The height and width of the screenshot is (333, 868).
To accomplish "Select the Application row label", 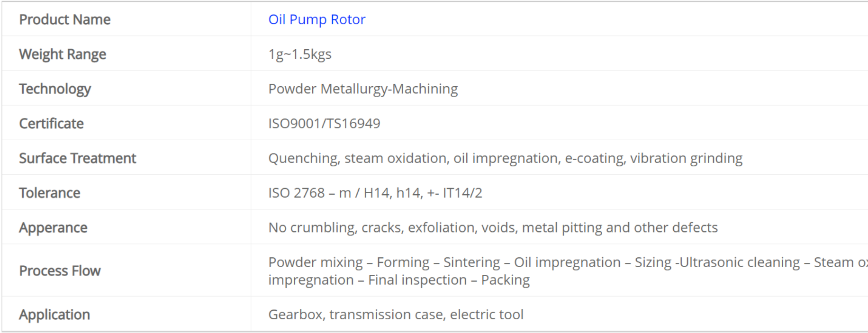I will point(54,315).
